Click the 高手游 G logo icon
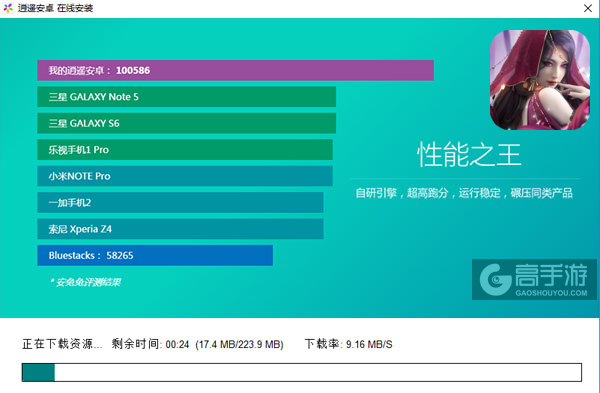This screenshot has width=600, height=393. point(496,279)
